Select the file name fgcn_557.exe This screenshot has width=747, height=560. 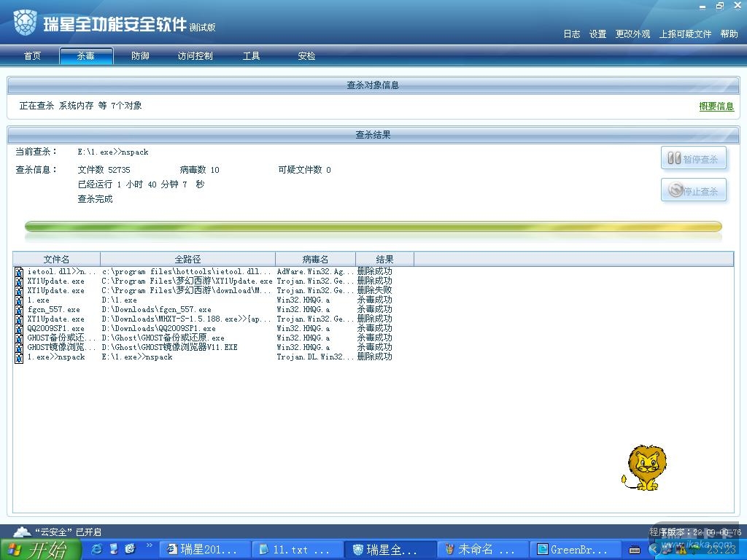click(53, 309)
